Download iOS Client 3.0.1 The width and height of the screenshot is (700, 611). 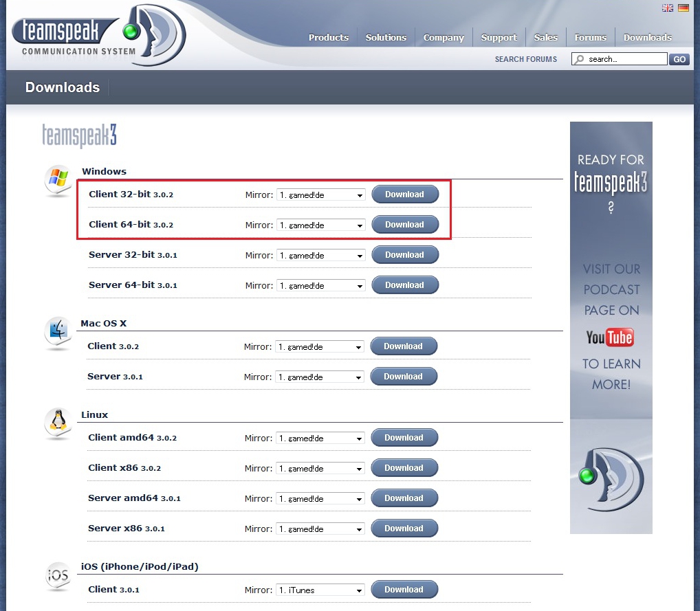tap(404, 590)
